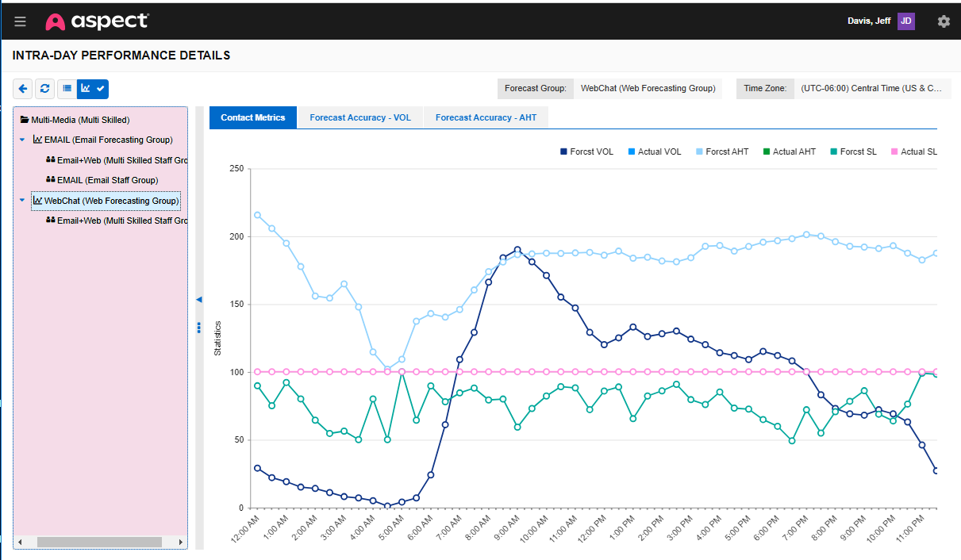Refresh the intra-day performance data
The image size is (961, 560).
click(x=44, y=88)
